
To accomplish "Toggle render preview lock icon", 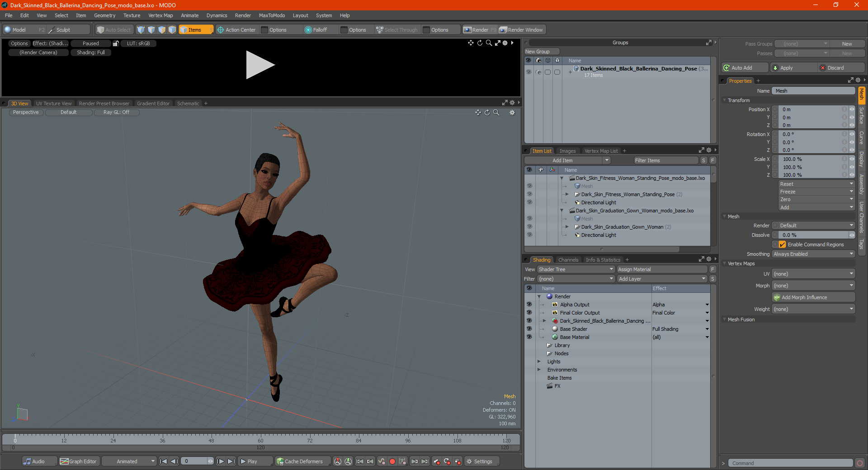I will point(116,43).
